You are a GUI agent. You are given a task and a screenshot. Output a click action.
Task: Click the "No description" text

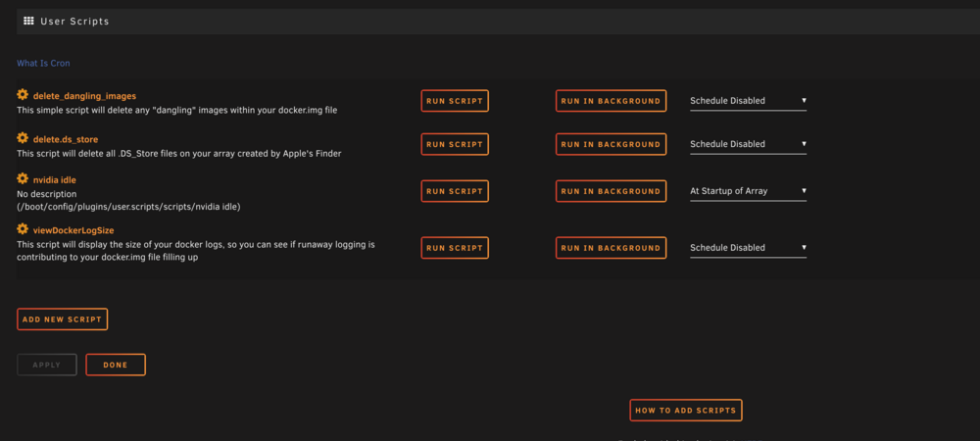[x=47, y=194]
